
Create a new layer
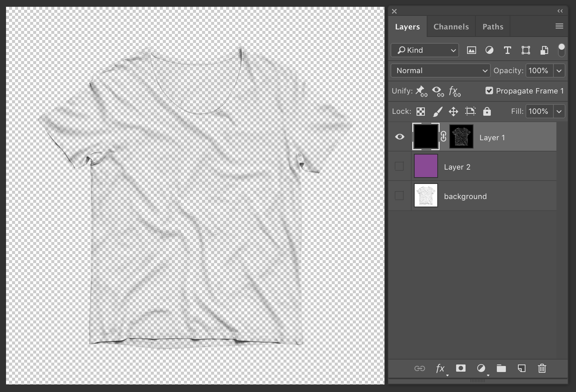pos(522,369)
